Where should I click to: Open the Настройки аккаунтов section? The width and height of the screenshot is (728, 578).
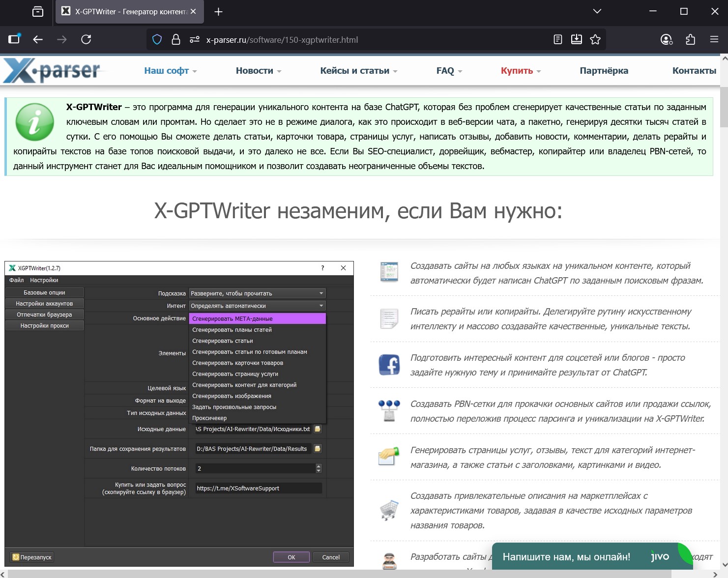(x=44, y=303)
